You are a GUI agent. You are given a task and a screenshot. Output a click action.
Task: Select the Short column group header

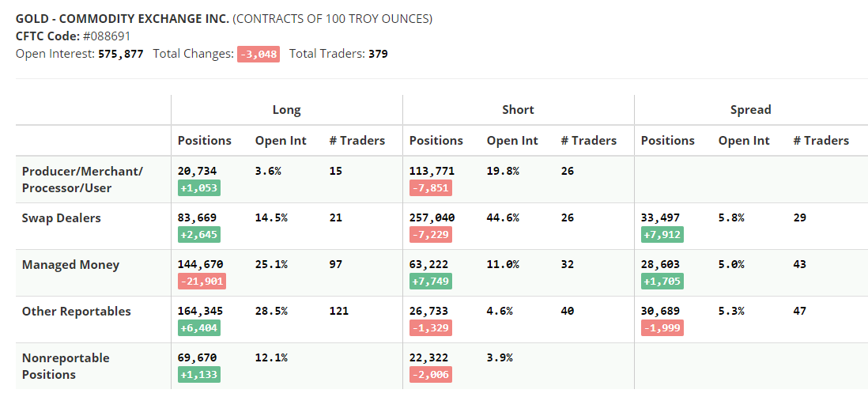pyautogui.click(x=518, y=110)
